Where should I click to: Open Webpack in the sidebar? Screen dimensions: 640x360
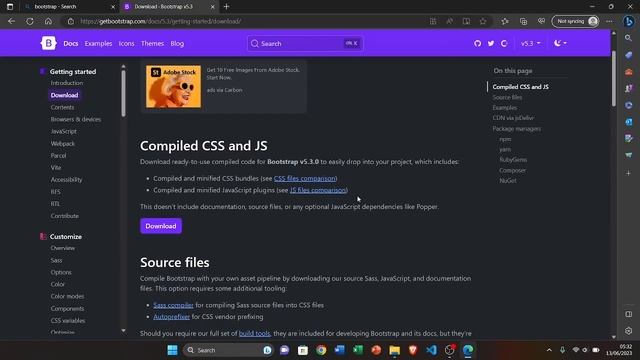pos(62,144)
